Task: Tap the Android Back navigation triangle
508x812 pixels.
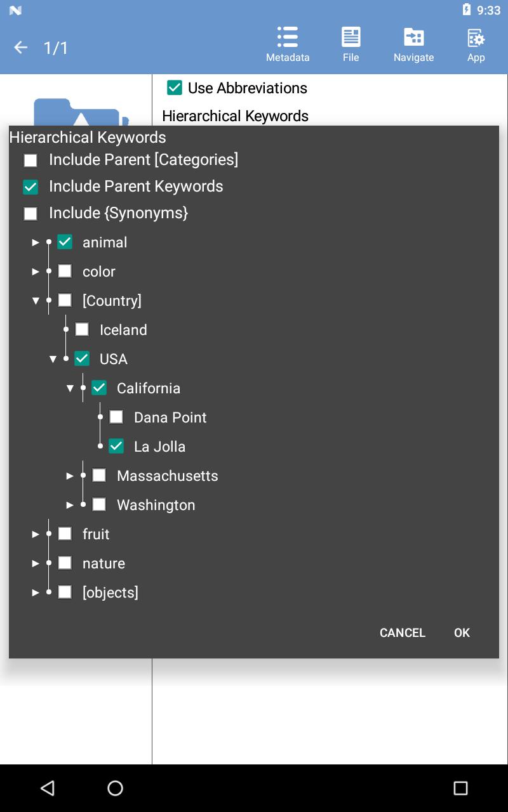Action: [x=48, y=788]
